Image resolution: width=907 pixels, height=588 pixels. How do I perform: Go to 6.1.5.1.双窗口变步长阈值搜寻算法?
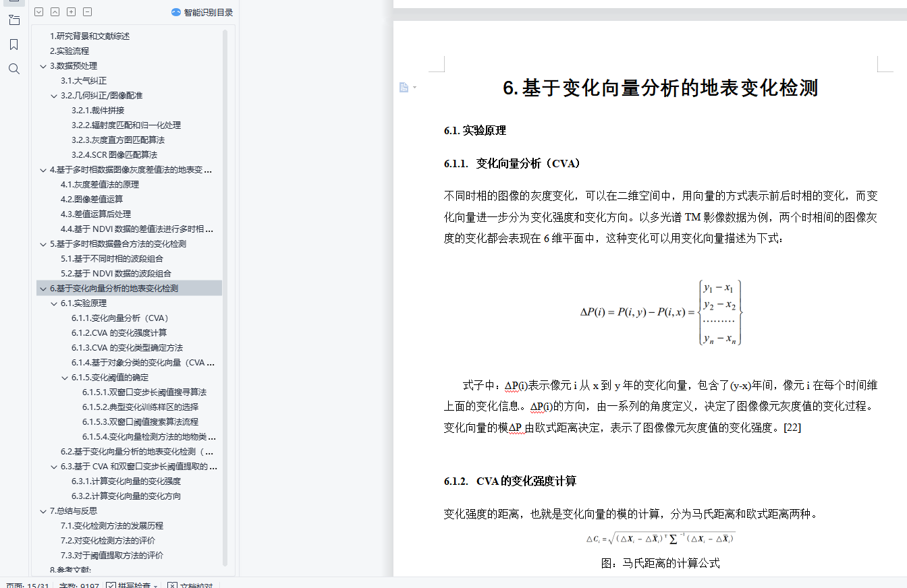[144, 392]
